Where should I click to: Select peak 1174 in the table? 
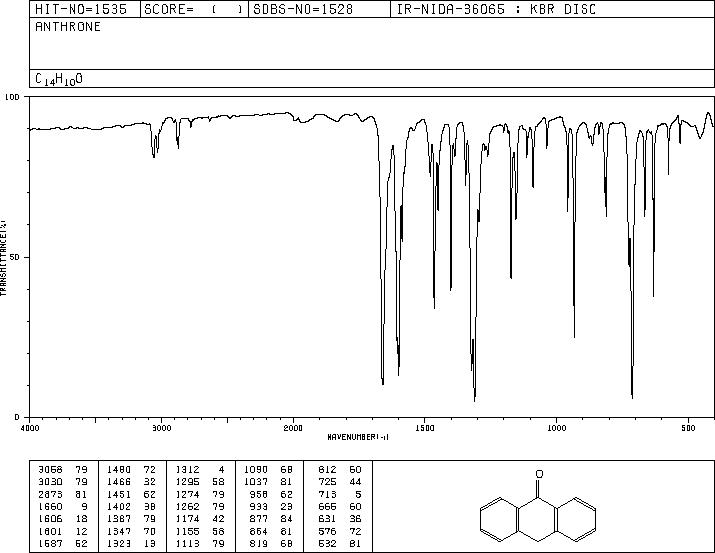point(187,519)
